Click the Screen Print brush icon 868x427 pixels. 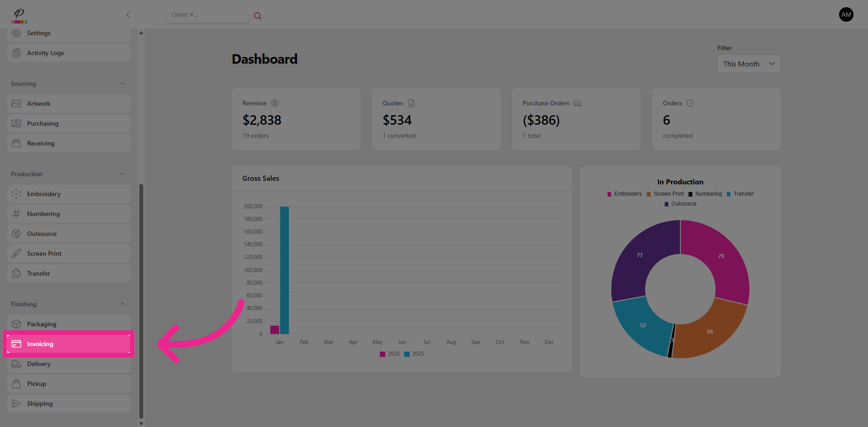pos(16,253)
